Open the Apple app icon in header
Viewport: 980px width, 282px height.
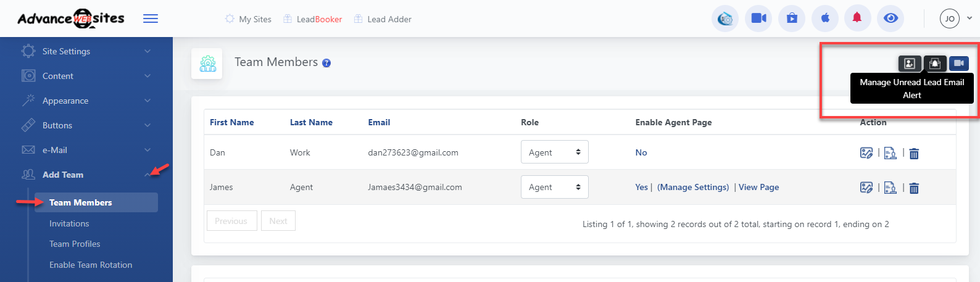824,19
